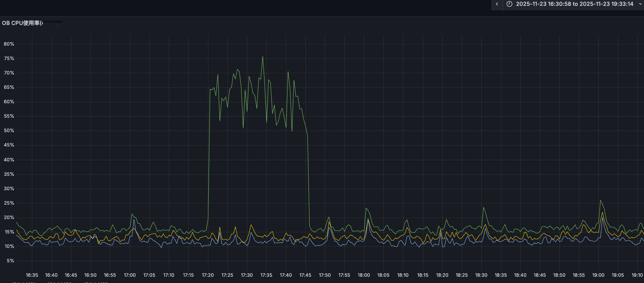Click the blue line spike at 17:00
This screenshot has height=283, width=644.
134,220
